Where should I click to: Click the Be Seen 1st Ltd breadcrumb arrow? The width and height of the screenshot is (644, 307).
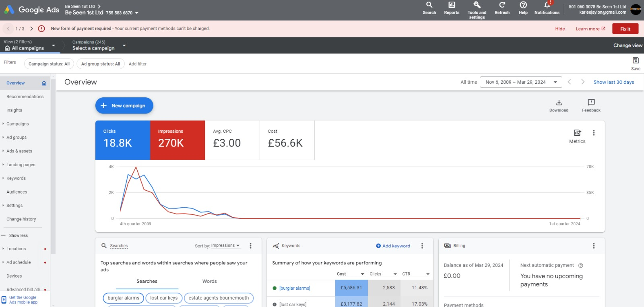(x=99, y=6)
